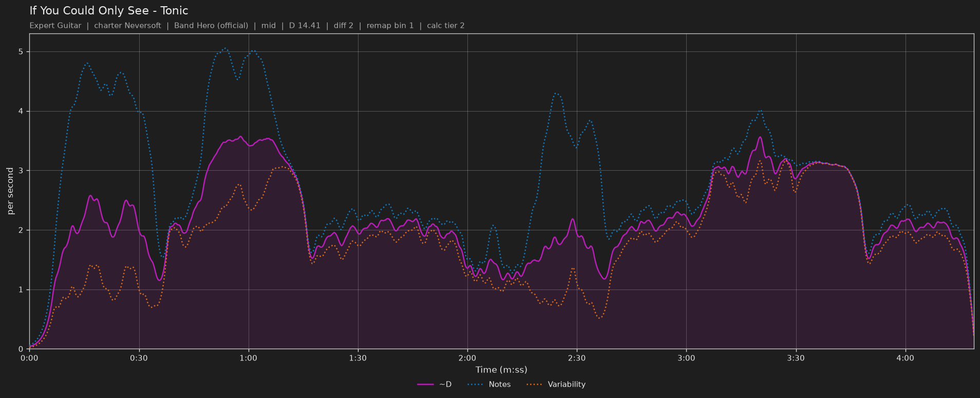Click 'Band Hero (official)' in the subtitle

(x=211, y=26)
